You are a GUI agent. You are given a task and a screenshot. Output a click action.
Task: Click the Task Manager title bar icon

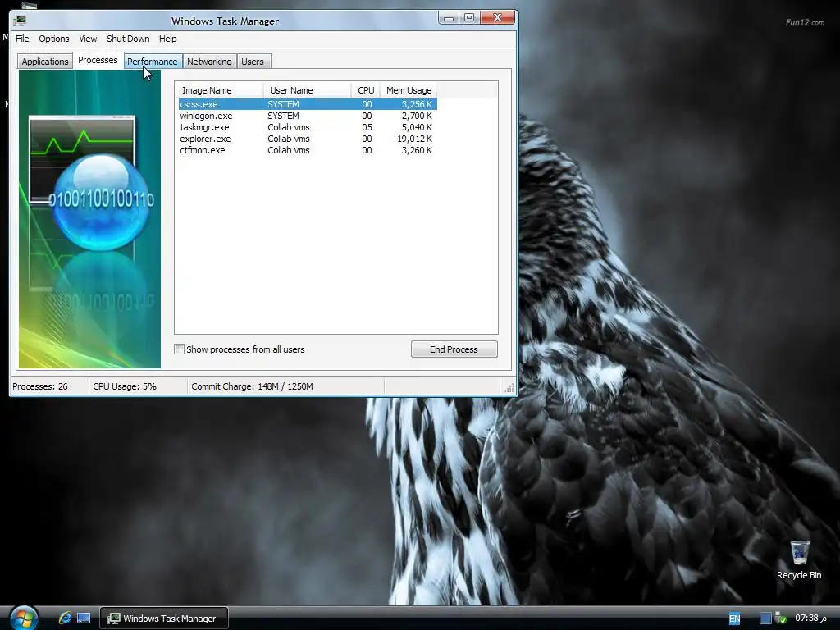tap(20, 21)
